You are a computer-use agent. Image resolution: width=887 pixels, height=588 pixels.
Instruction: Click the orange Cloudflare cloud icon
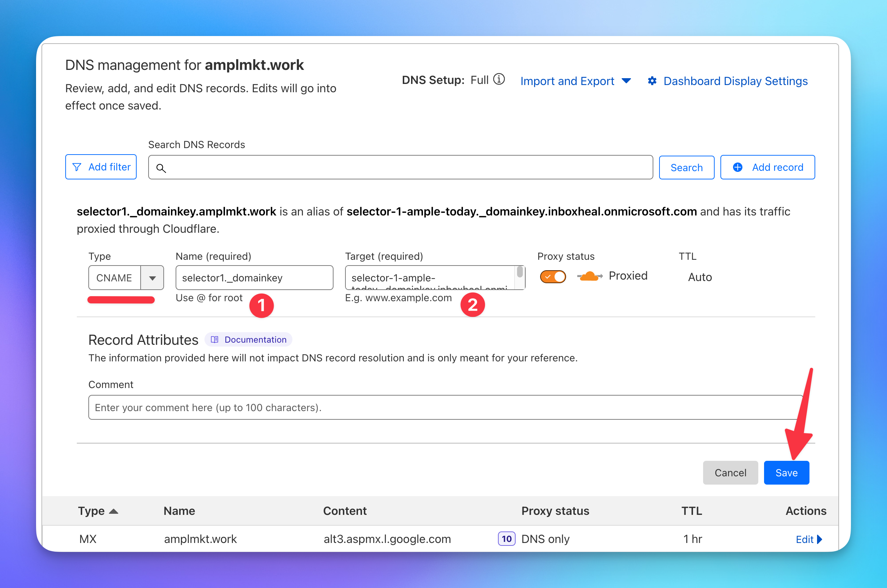point(589,276)
